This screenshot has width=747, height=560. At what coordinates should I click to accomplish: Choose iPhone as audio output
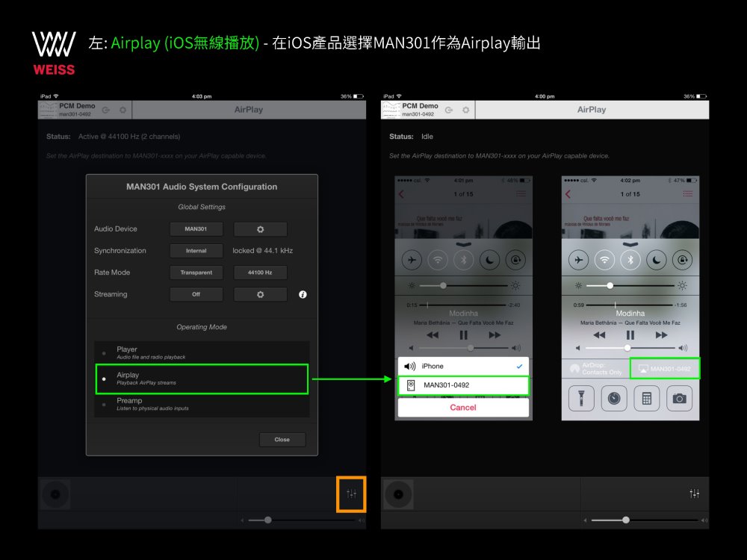pyautogui.click(x=463, y=366)
